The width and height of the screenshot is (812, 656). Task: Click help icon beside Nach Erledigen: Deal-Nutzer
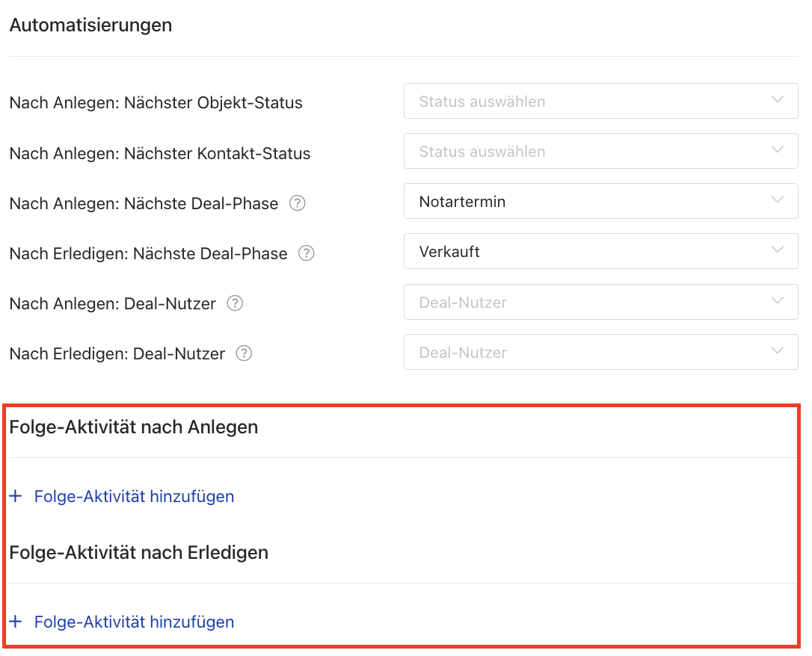(x=244, y=353)
